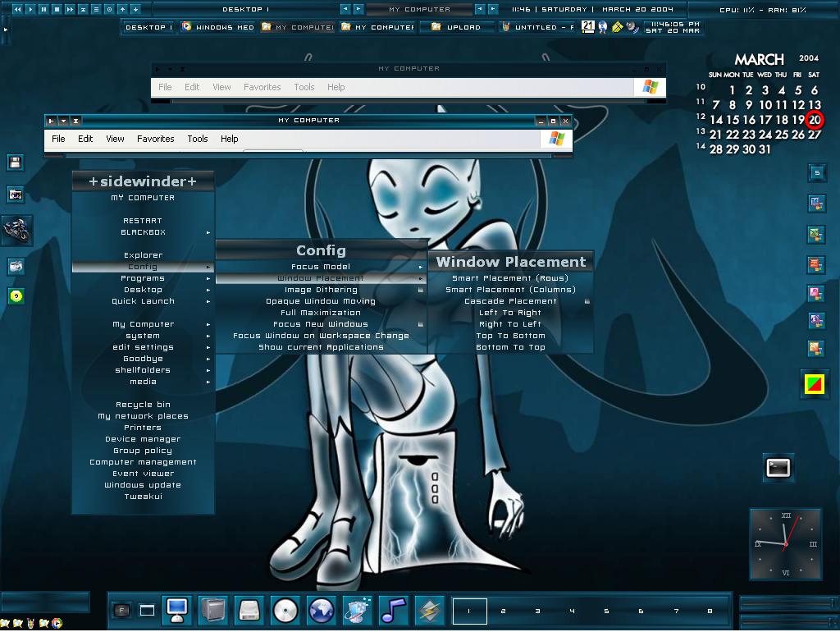Select Cascade Placement option
The height and width of the screenshot is (632, 840).
510,301
